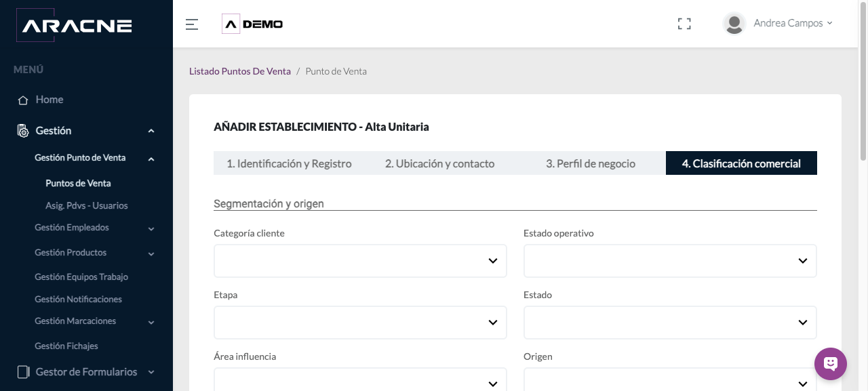868x391 pixels.
Task: Open the Etapa dropdown
Action: 360,323
